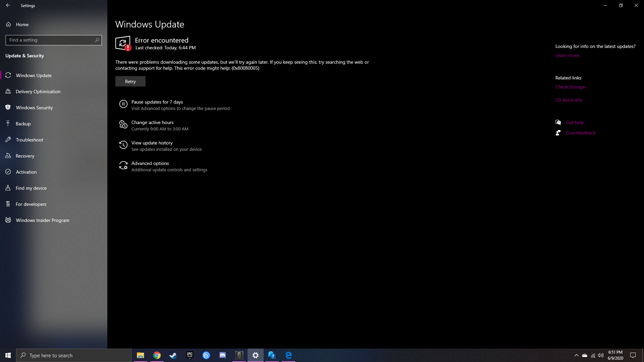Image resolution: width=644 pixels, height=362 pixels.
Task: Click the Find my device person icon
Action: [x=8, y=188]
